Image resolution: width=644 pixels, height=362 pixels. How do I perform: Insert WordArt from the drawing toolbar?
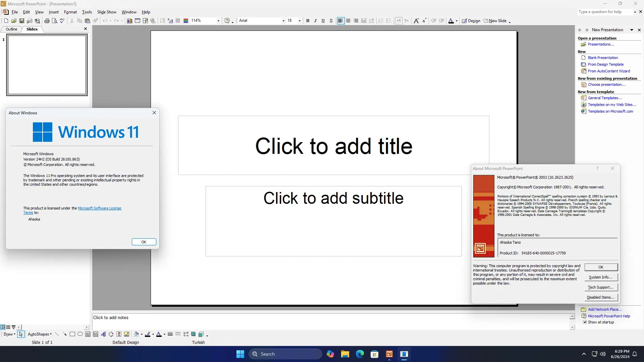coord(103,334)
